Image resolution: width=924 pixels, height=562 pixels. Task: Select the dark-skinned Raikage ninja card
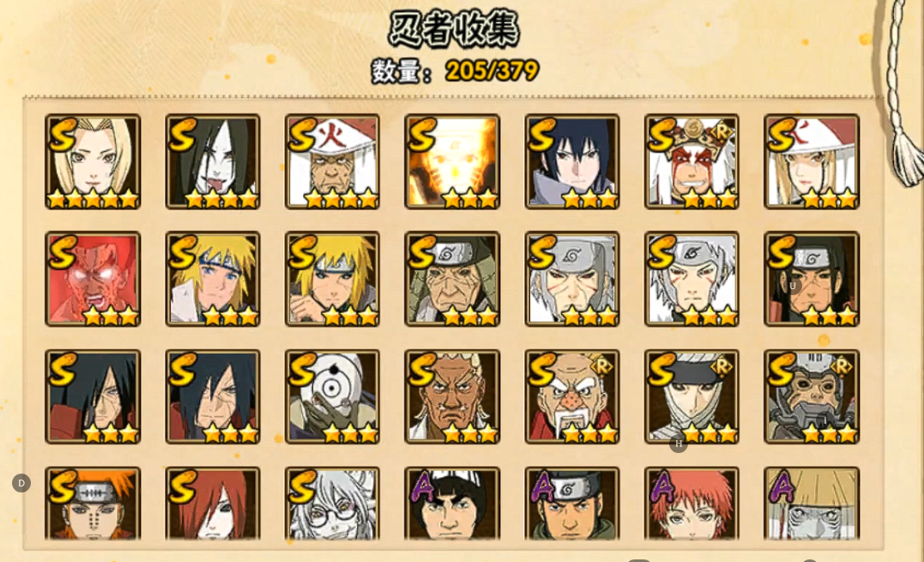click(452, 396)
